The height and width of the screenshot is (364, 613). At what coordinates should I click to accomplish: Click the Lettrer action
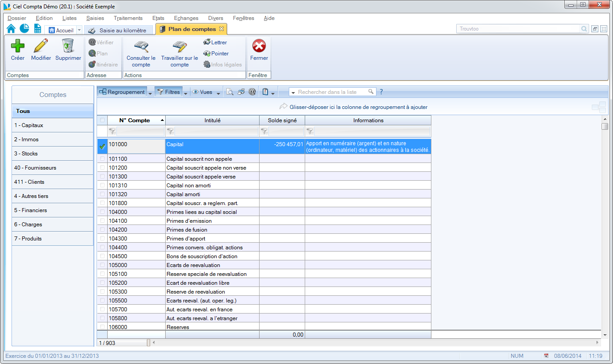pos(215,43)
